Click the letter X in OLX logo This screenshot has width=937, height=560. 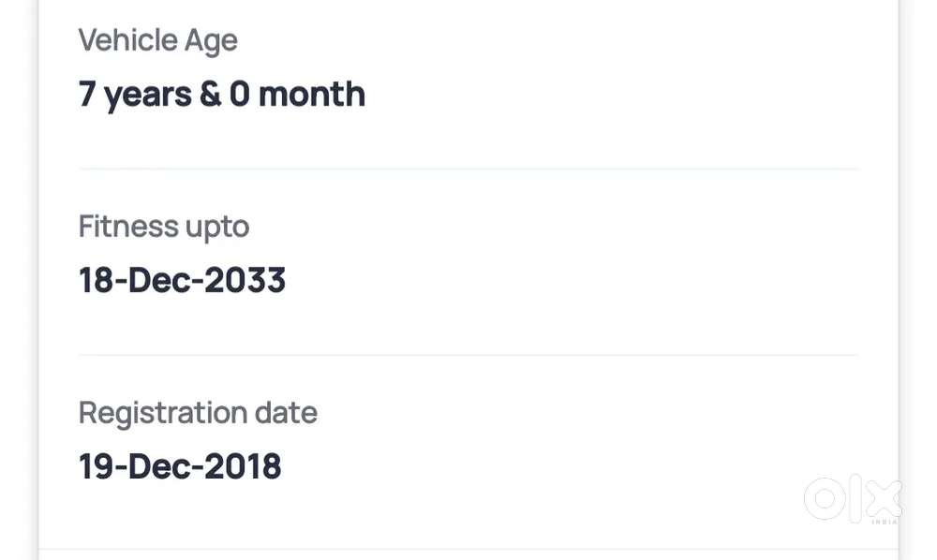[883, 496]
